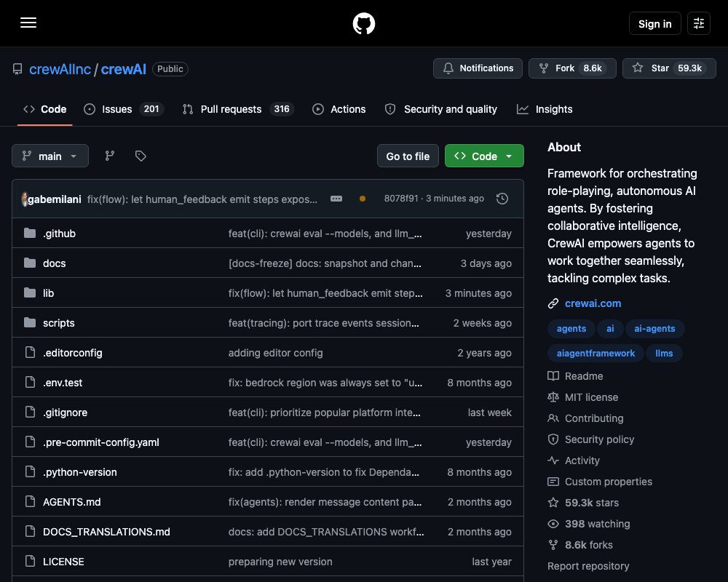
Task: Open the hamburger navigation menu
Action: coord(28,23)
